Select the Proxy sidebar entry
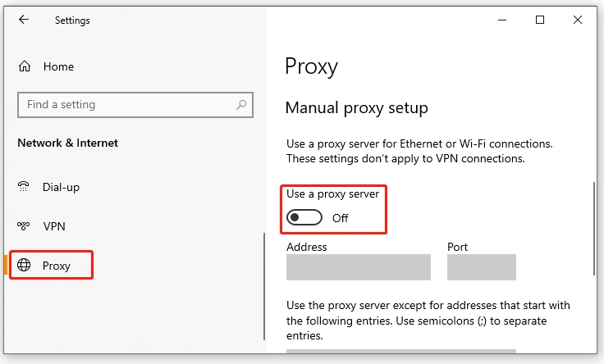 tap(56, 266)
